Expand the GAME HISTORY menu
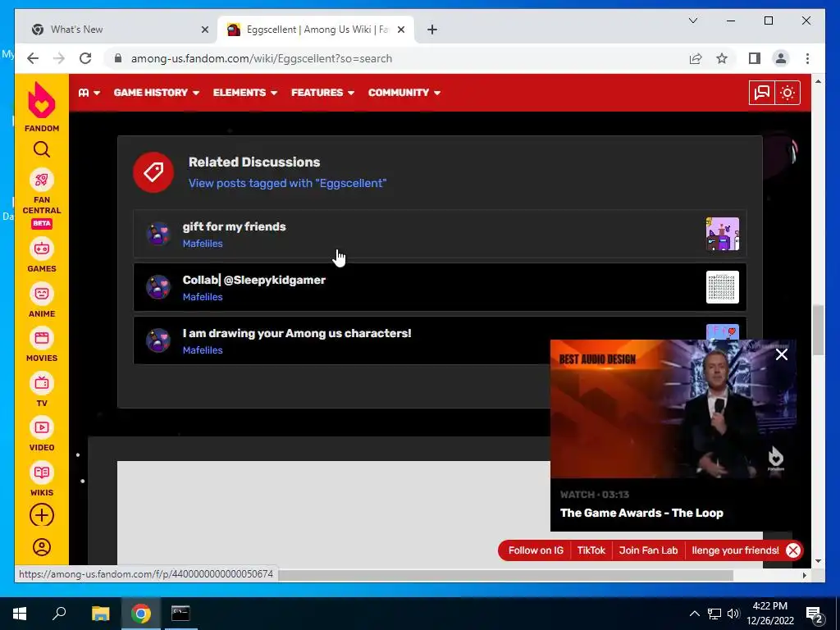 156,93
